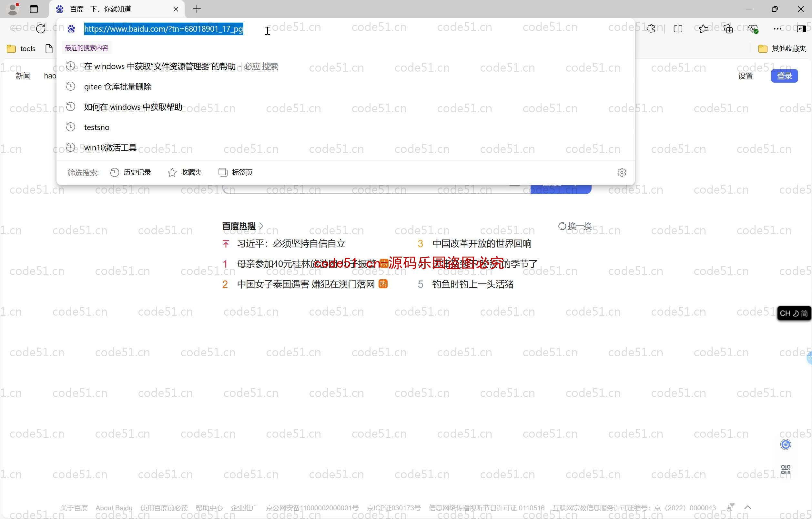Select suggestion 如何在 windows 中获取帮助
The width and height of the screenshot is (812, 519).
345,107
